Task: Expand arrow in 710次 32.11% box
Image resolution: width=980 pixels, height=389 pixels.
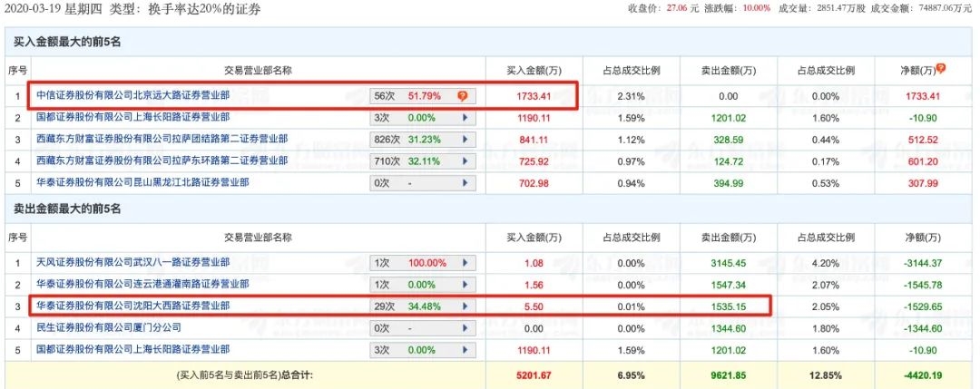Action: coord(465,161)
